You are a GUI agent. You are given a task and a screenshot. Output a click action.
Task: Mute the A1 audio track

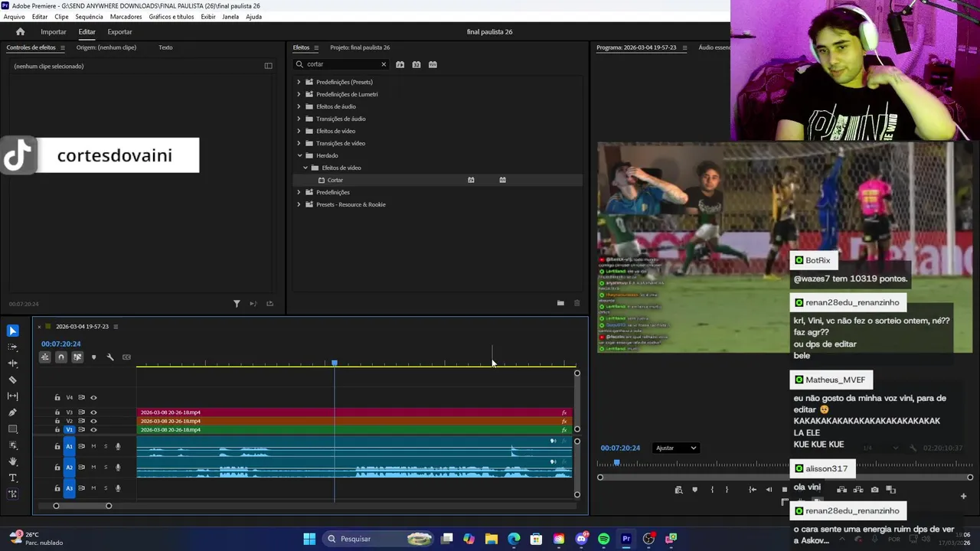[93, 446]
